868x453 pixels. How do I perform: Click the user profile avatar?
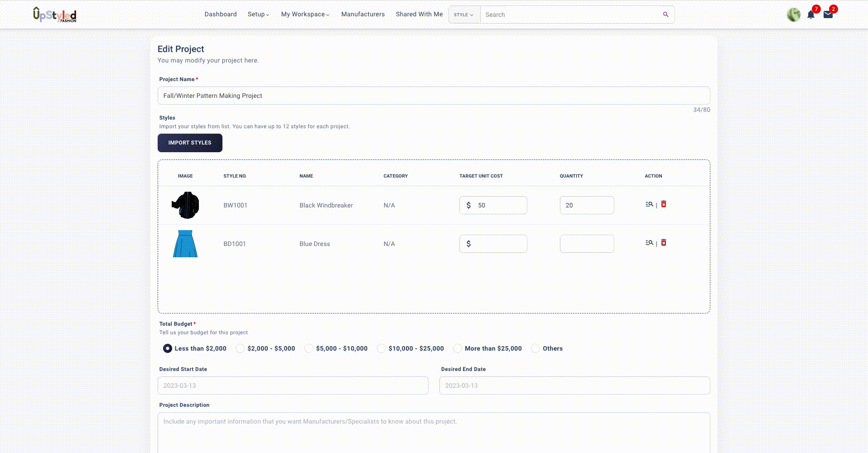click(793, 14)
